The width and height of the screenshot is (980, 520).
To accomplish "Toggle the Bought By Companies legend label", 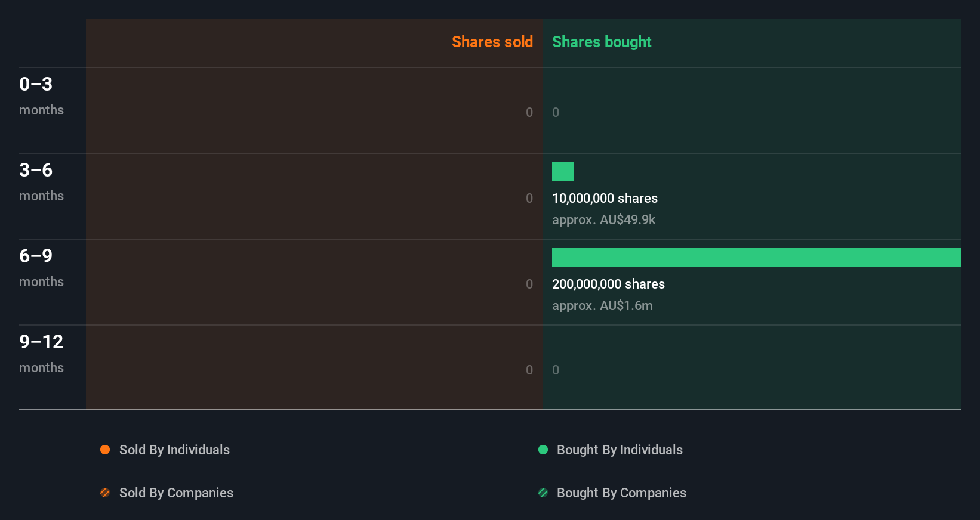I will pos(621,493).
